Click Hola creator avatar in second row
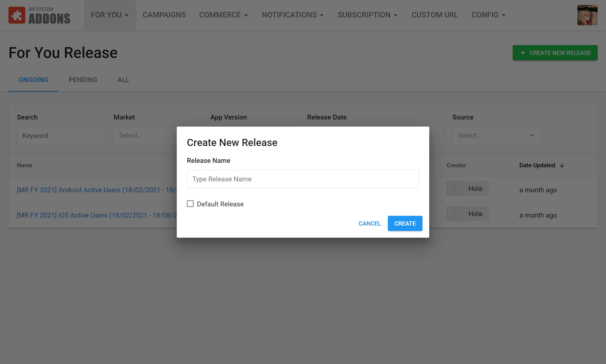 pos(454,214)
